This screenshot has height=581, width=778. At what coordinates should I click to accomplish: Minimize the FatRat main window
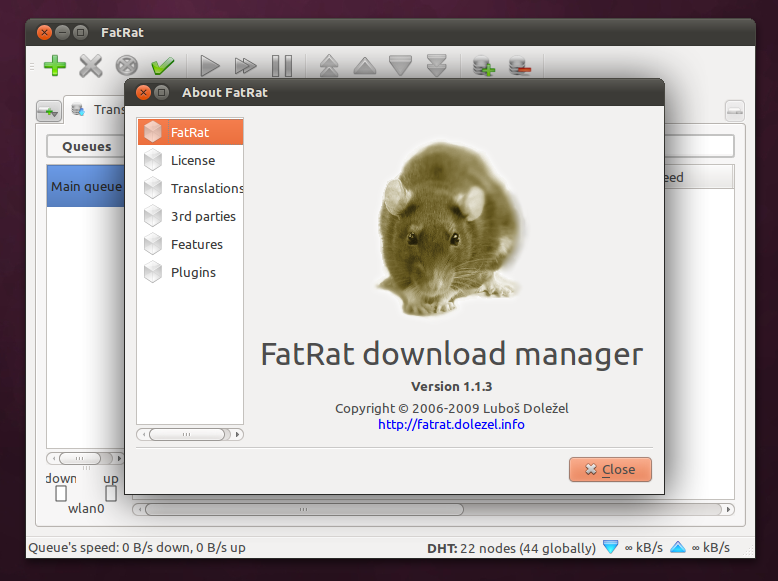63,32
